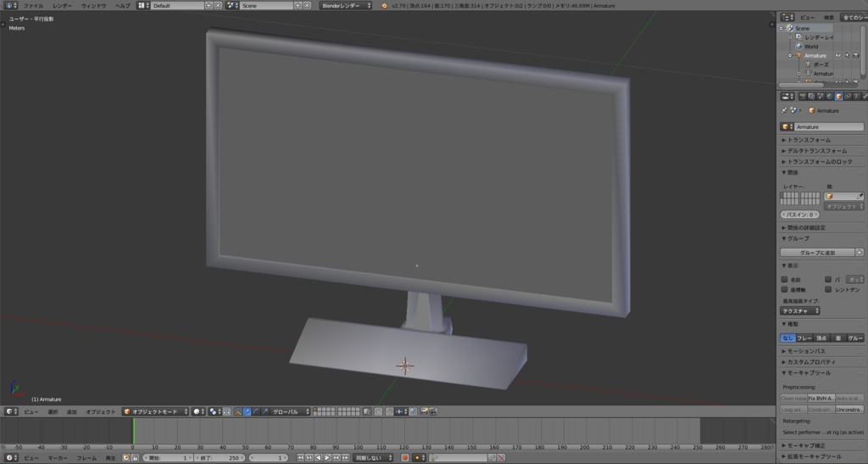
Task: Open the World properties tab icon
Action: click(829, 97)
